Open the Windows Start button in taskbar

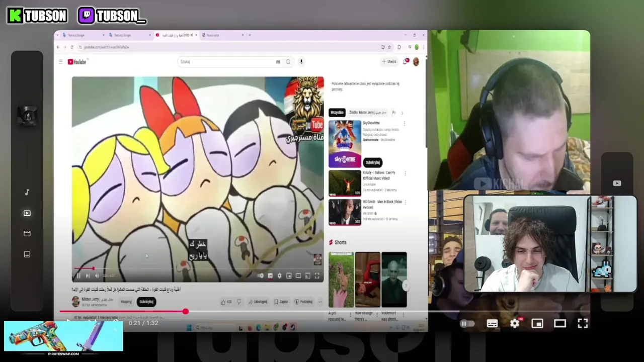(x=190, y=328)
